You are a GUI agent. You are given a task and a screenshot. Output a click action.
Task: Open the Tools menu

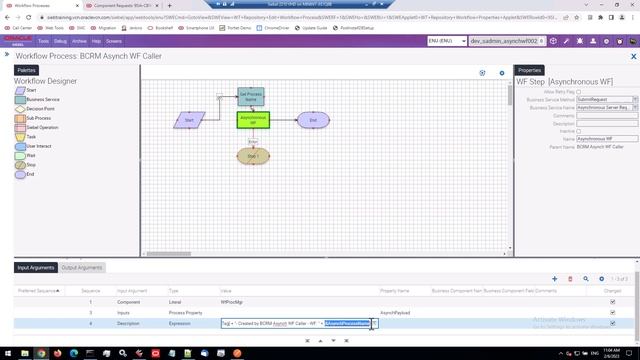43,41
